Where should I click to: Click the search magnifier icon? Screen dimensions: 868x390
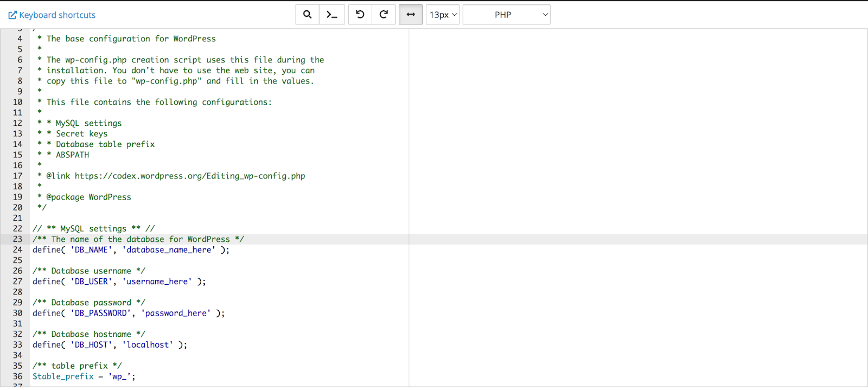(x=307, y=15)
